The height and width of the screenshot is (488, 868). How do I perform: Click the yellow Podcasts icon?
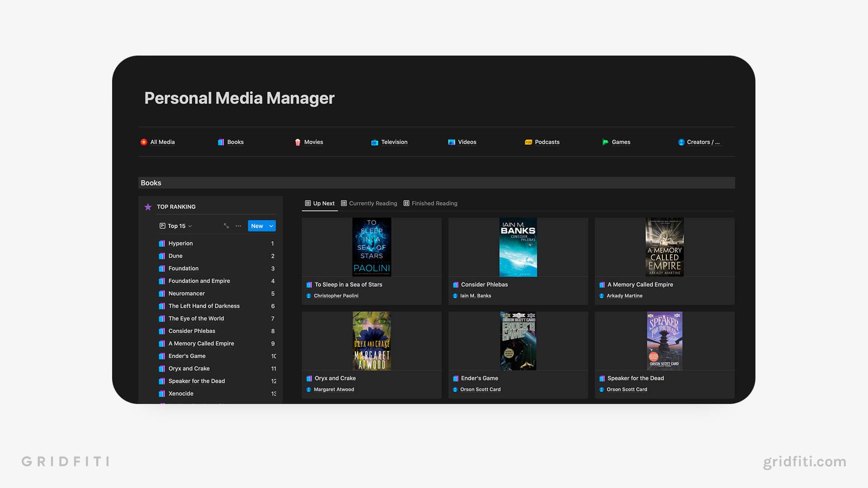[x=528, y=142]
